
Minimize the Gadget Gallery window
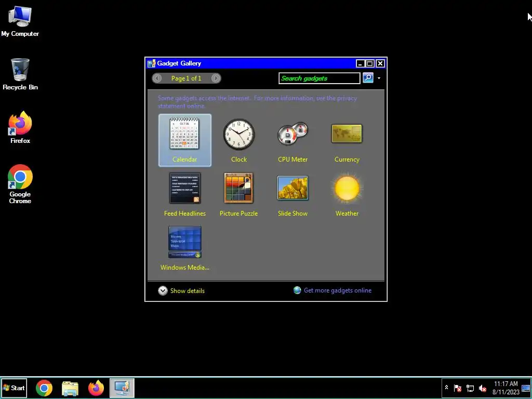(x=361, y=63)
